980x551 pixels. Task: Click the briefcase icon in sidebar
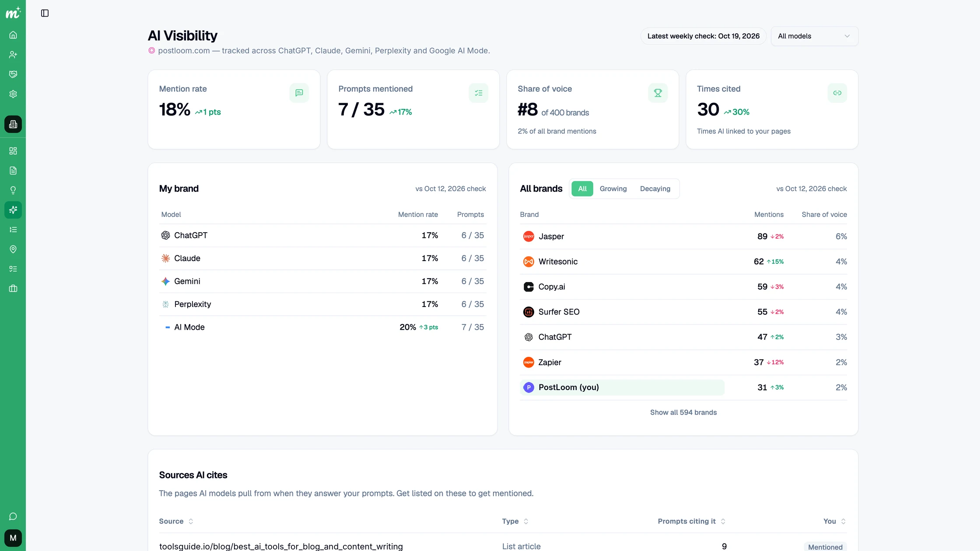13,289
